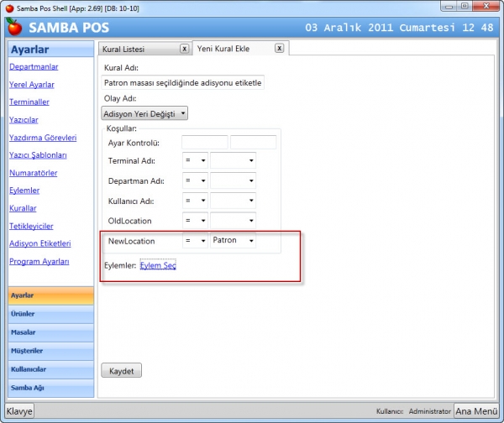
Task: Select Kullanıcılar navigation item
Action: (50, 369)
